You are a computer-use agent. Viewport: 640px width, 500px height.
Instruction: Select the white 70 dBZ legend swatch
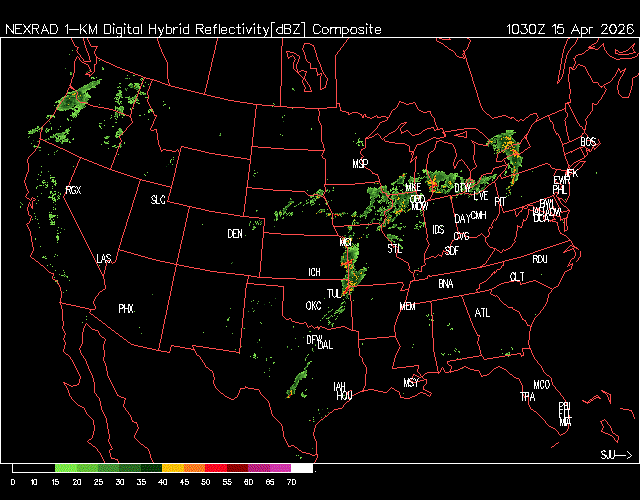pos(302,468)
